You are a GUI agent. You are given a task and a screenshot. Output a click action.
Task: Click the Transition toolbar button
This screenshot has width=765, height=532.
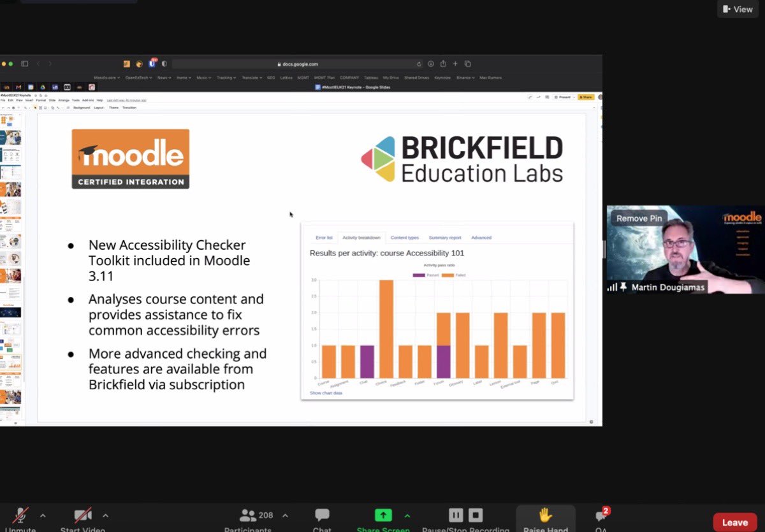coord(129,108)
